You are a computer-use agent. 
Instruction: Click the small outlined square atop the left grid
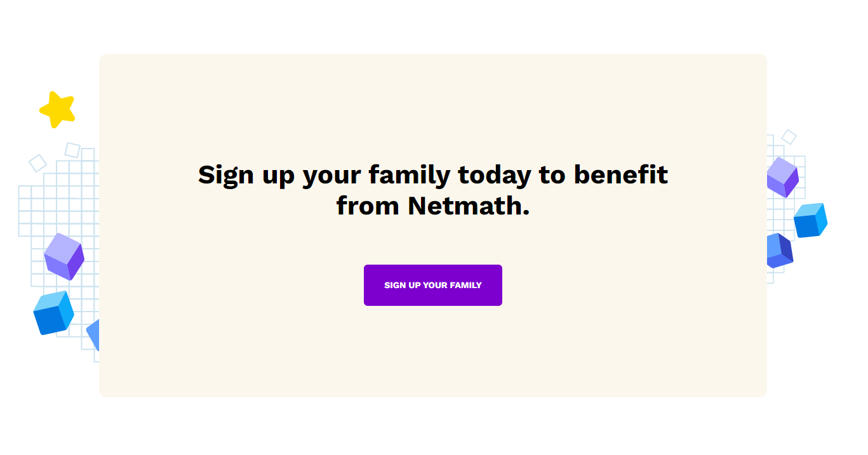[x=72, y=150]
